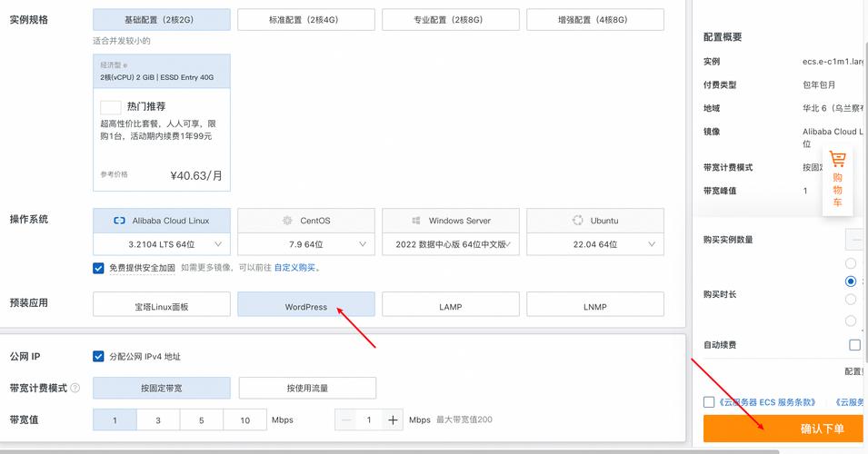Click the CentOS gear logo icon
Image resolution: width=868 pixels, height=454 pixels.
pyautogui.click(x=286, y=221)
